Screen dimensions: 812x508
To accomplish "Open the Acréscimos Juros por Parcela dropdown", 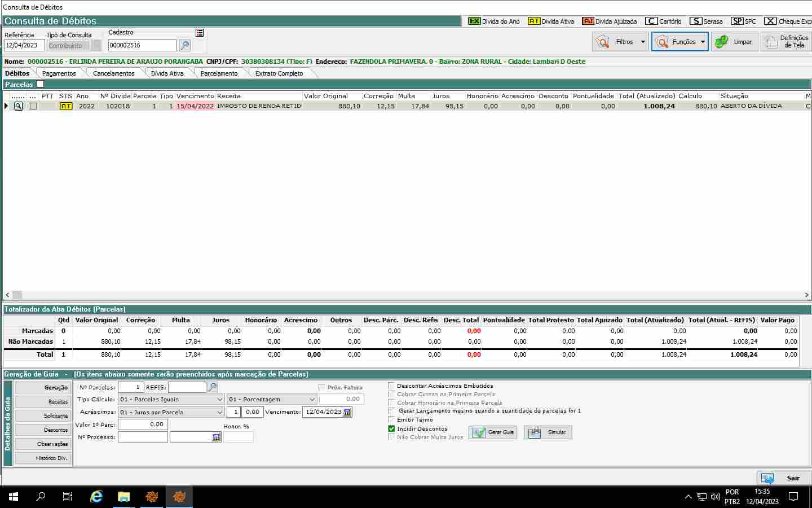I will coord(220,413).
